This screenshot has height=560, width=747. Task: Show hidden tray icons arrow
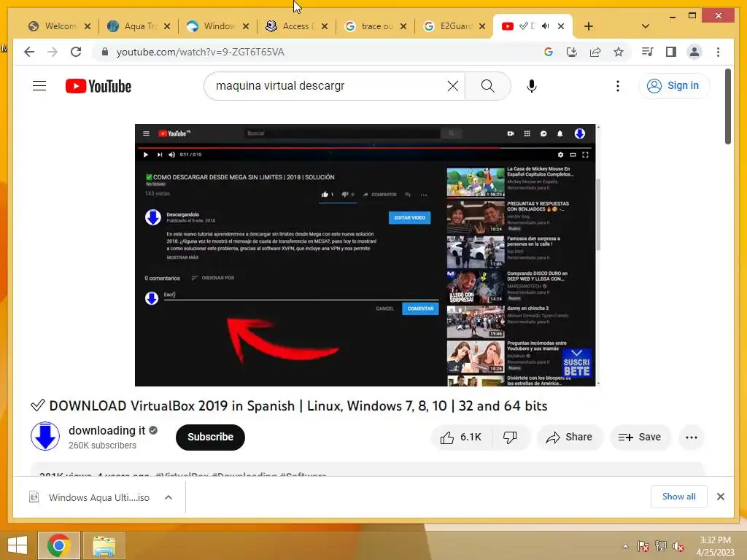(625, 546)
